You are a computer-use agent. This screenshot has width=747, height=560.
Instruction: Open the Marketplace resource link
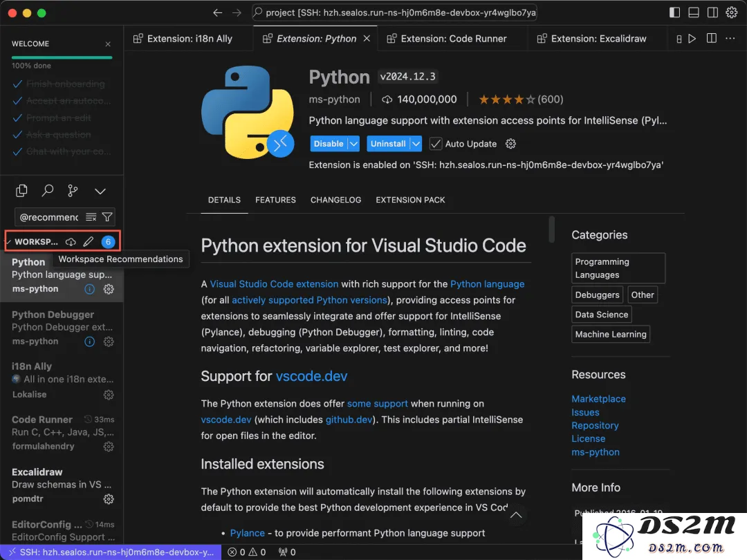(598, 399)
